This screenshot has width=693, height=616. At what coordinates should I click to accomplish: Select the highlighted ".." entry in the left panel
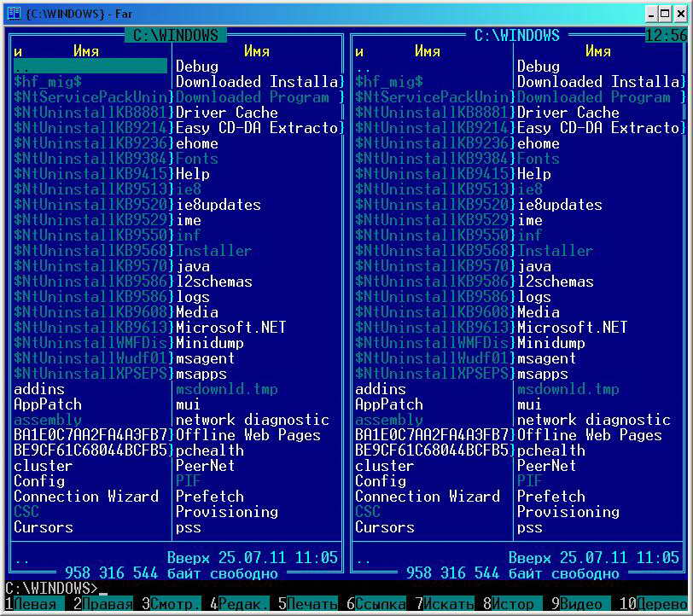click(x=90, y=67)
